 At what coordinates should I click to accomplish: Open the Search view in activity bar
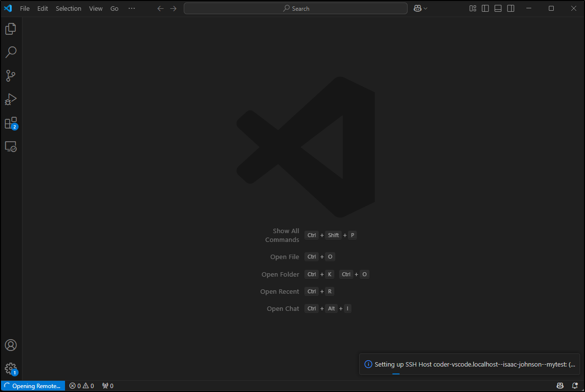(x=11, y=52)
